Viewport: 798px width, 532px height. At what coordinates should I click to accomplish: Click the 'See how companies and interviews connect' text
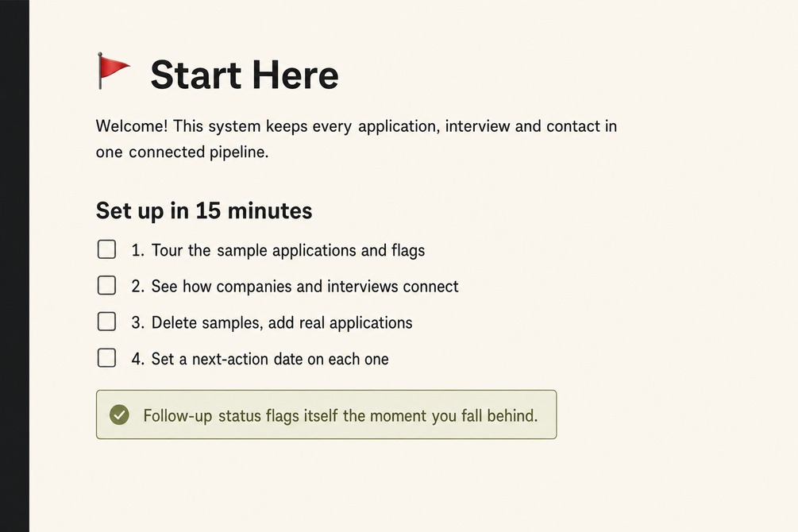coord(305,287)
